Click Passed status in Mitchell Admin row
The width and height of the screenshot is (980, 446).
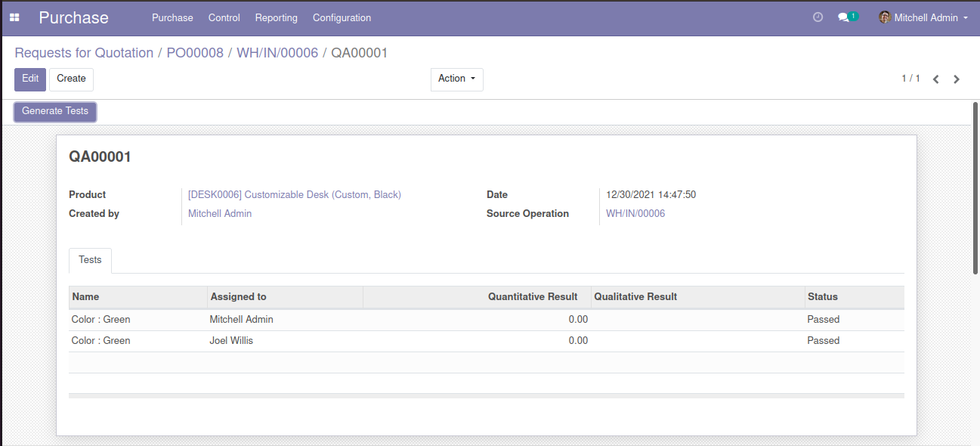(x=824, y=320)
